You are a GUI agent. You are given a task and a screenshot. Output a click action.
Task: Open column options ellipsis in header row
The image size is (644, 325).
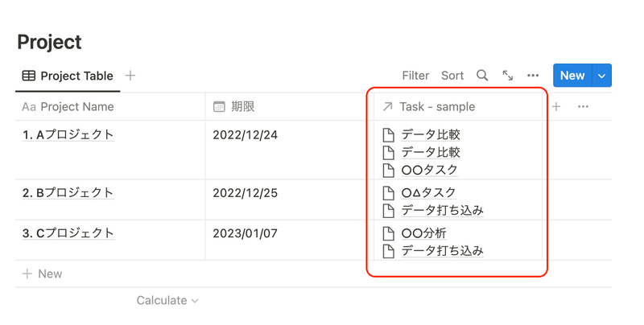tap(583, 107)
